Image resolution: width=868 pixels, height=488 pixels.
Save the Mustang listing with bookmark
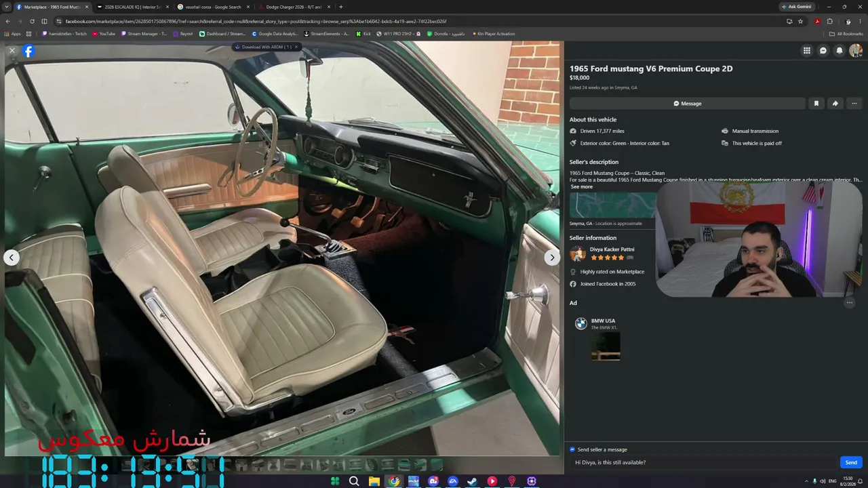pos(816,104)
